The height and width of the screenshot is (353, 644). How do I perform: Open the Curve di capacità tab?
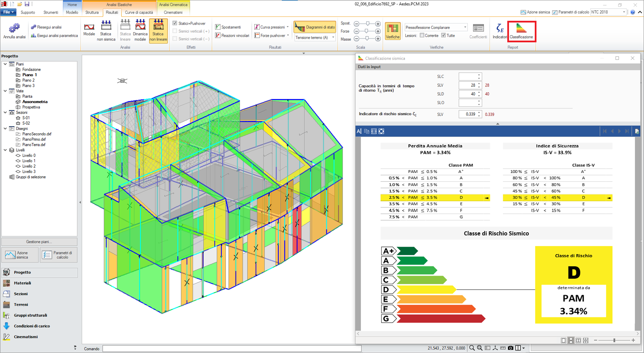click(x=139, y=12)
